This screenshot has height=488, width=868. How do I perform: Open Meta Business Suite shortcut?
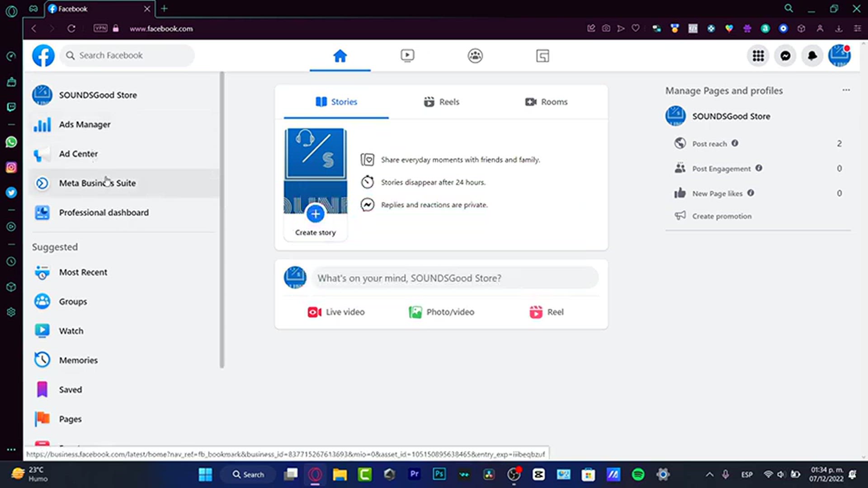(124, 183)
